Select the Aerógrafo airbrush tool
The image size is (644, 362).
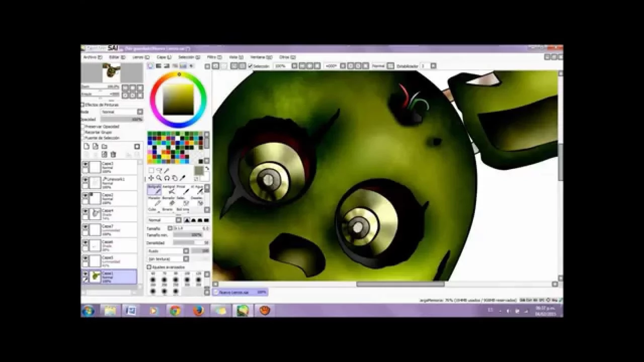[x=169, y=189]
